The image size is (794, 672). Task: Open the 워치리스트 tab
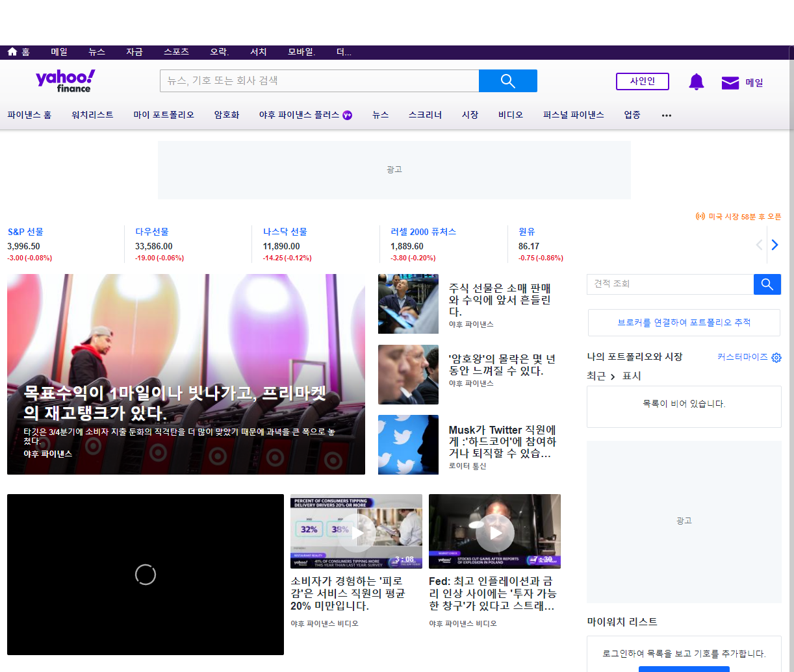(92, 115)
